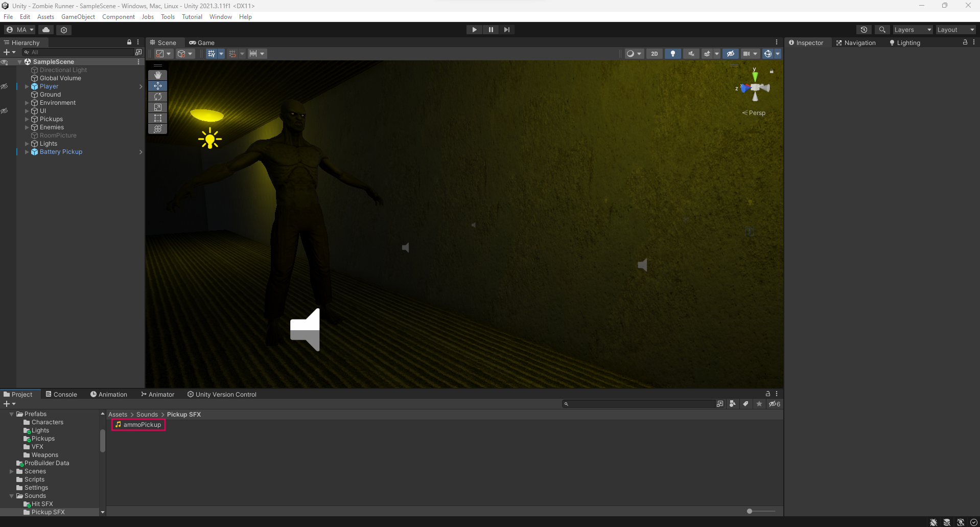Image resolution: width=980 pixels, height=527 pixels.
Task: Expand the Enemies object in Hierarchy
Action: coord(27,127)
